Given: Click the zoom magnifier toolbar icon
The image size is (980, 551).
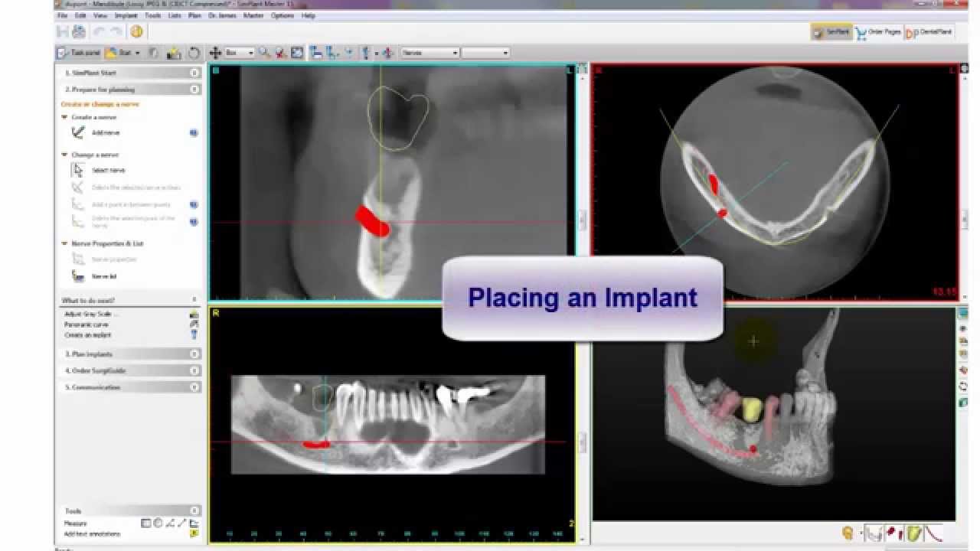Looking at the screenshot, I should tap(262, 52).
